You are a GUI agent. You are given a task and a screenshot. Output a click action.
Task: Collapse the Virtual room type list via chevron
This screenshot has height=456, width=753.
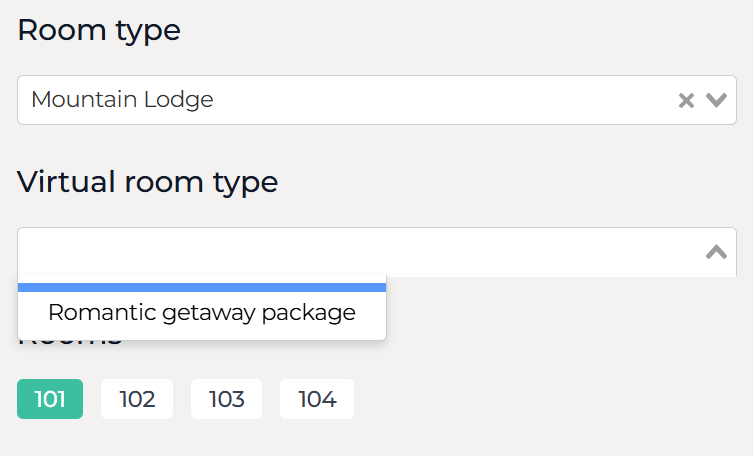[x=716, y=252]
